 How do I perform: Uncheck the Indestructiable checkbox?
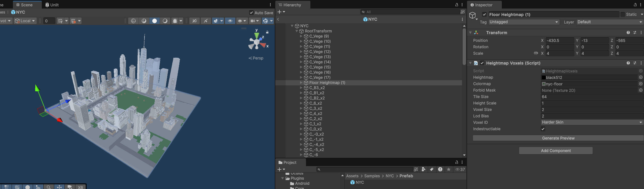pos(543,129)
